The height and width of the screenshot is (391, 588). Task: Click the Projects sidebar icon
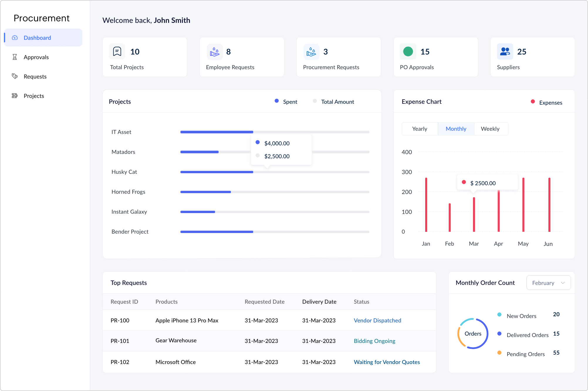pyautogui.click(x=14, y=96)
